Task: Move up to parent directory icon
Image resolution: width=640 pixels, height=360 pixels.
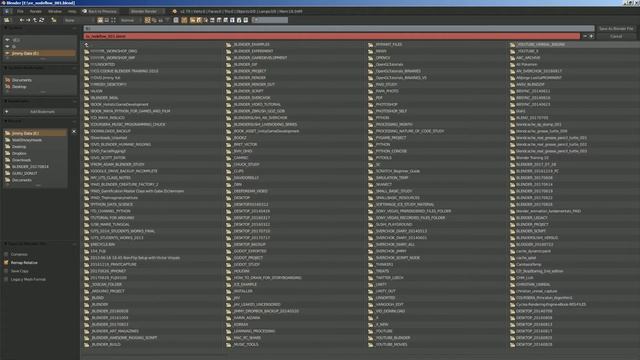Action: tap(35, 20)
